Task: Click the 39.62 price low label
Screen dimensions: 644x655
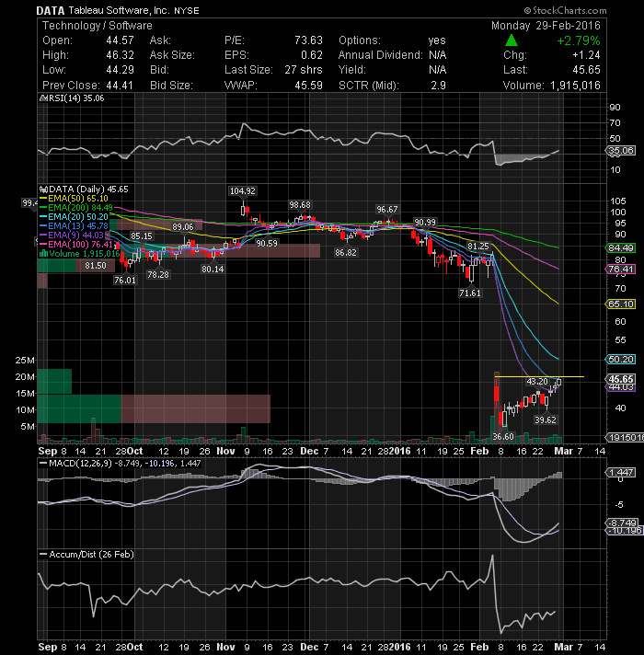Action: [546, 419]
